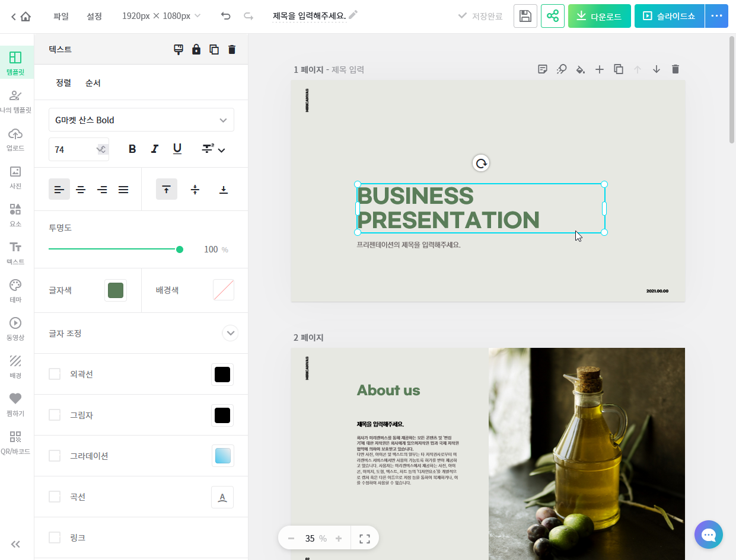Enable the 그림자 shadow checkbox
The width and height of the screenshot is (736, 560).
(x=55, y=415)
